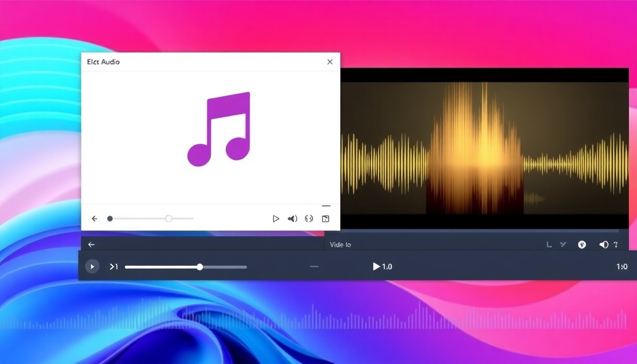Click the white circular badge icon in video toolbar
This screenshot has height=364, width=637.
click(582, 245)
